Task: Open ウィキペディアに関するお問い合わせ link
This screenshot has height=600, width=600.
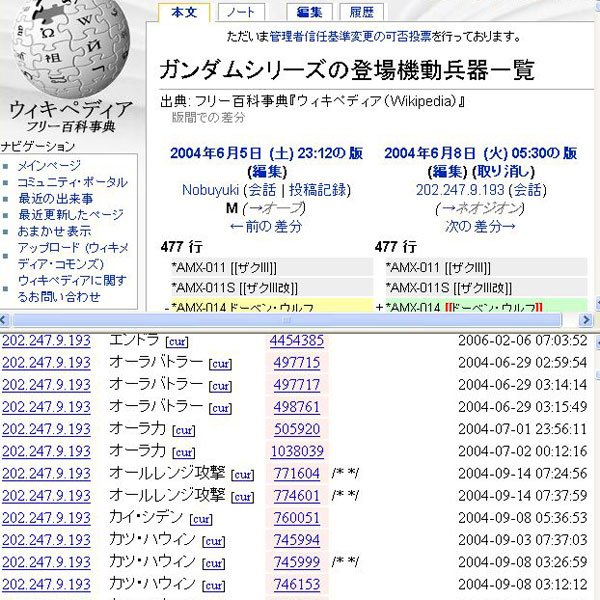Action: click(x=72, y=289)
